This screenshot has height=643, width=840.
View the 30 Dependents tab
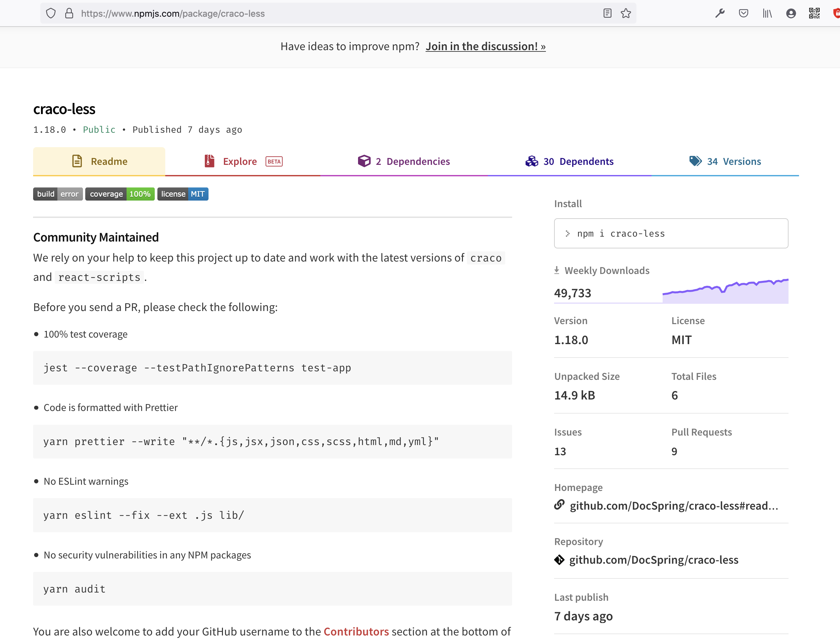click(x=569, y=162)
